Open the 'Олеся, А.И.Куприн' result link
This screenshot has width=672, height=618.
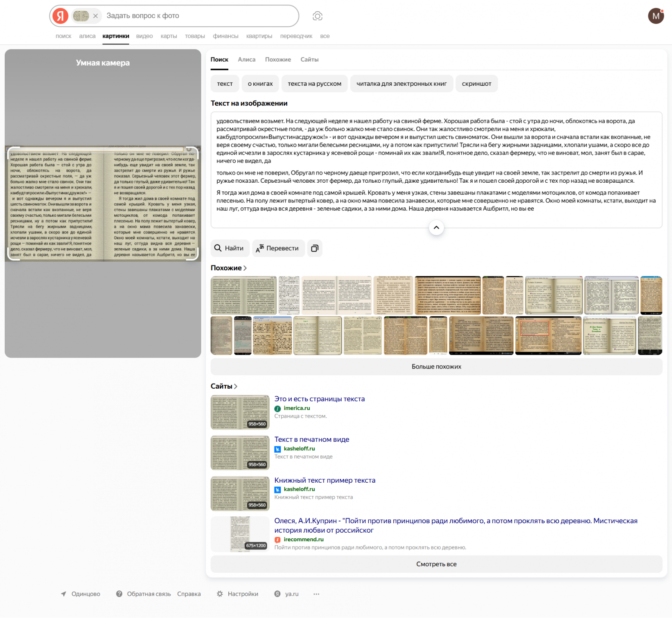456,526
